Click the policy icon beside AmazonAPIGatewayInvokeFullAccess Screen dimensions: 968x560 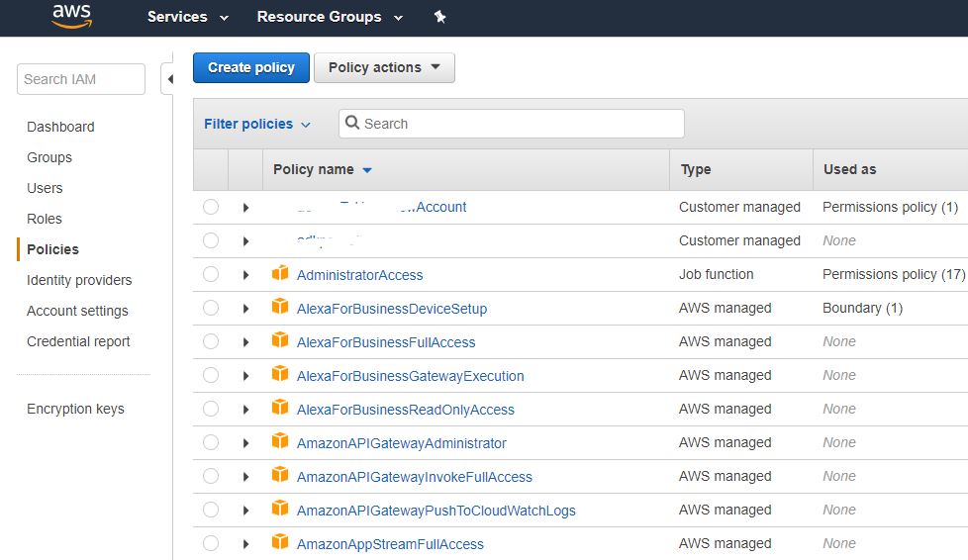[280, 475]
